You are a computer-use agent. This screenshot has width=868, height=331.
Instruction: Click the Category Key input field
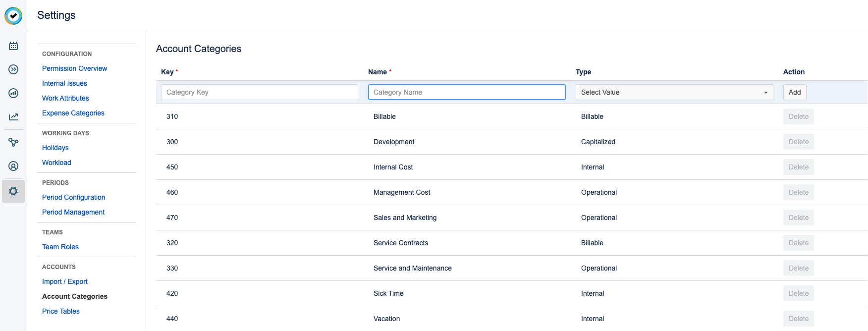click(x=259, y=92)
